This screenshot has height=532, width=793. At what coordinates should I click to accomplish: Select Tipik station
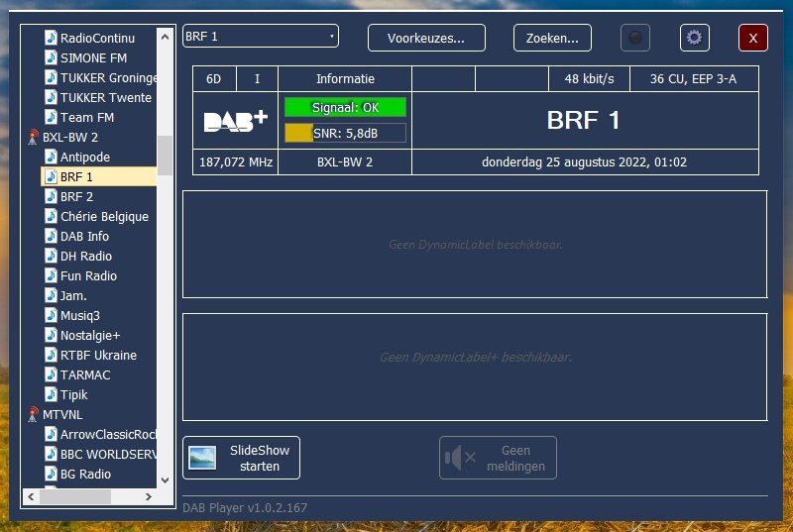click(x=73, y=394)
